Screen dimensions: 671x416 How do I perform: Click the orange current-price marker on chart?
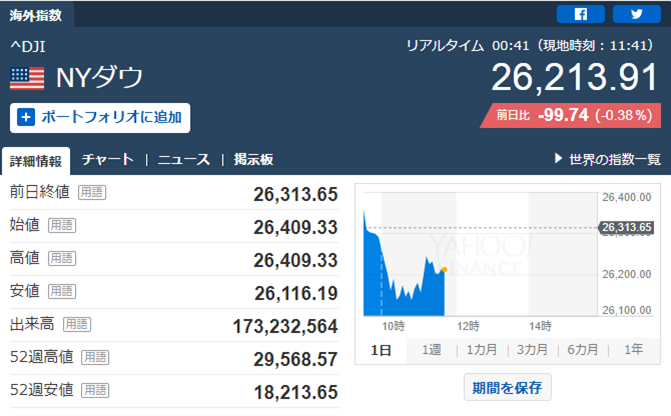[x=445, y=270]
